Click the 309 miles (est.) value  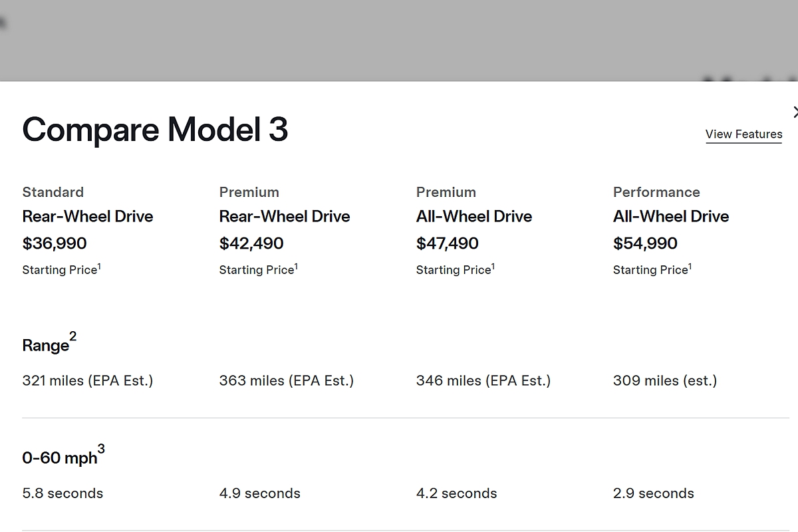coord(665,381)
